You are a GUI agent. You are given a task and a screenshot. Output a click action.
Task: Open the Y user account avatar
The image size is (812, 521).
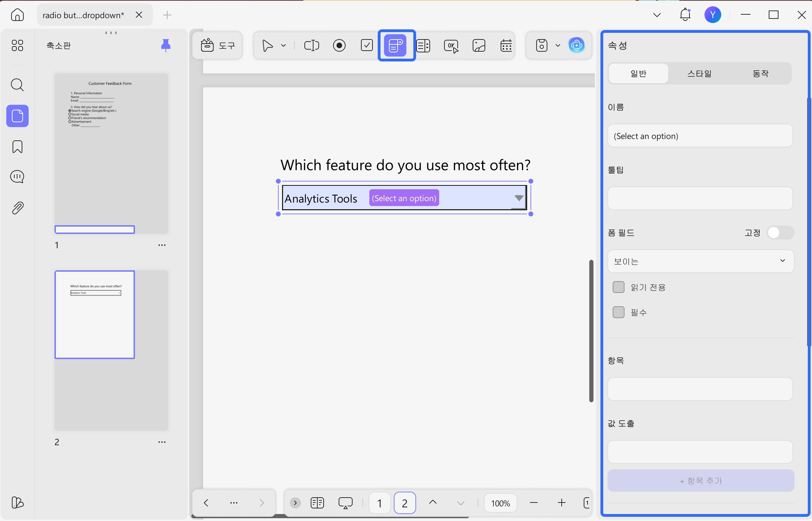713,15
